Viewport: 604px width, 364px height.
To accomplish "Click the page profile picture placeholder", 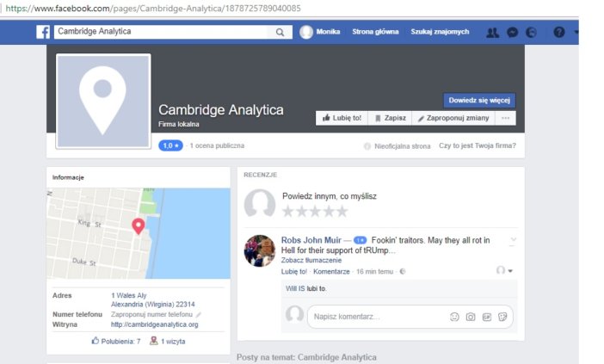I will tap(103, 101).
